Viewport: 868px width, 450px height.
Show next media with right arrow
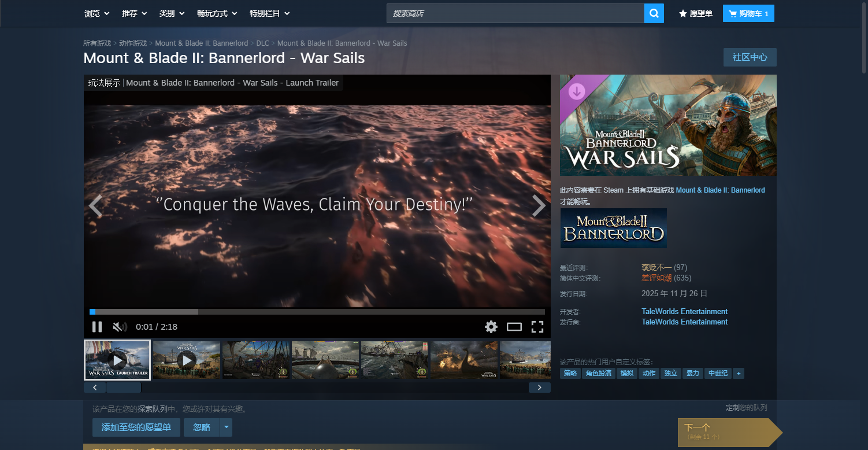(539, 206)
